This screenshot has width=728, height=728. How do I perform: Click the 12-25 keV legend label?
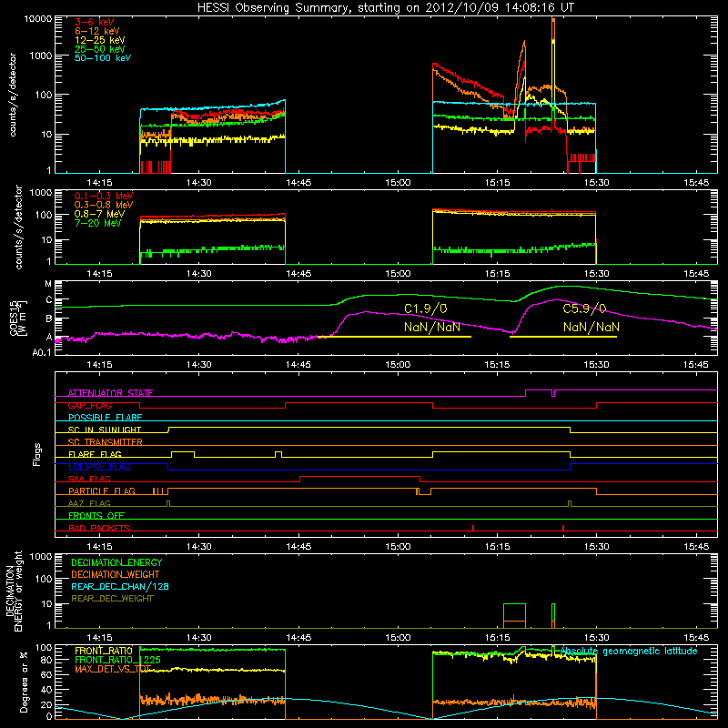click(x=100, y=40)
